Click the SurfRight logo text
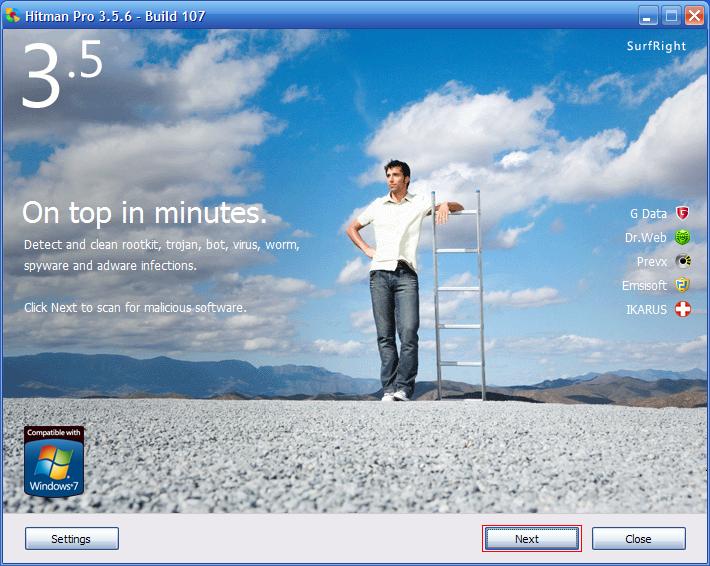This screenshot has width=710, height=566. [656, 46]
